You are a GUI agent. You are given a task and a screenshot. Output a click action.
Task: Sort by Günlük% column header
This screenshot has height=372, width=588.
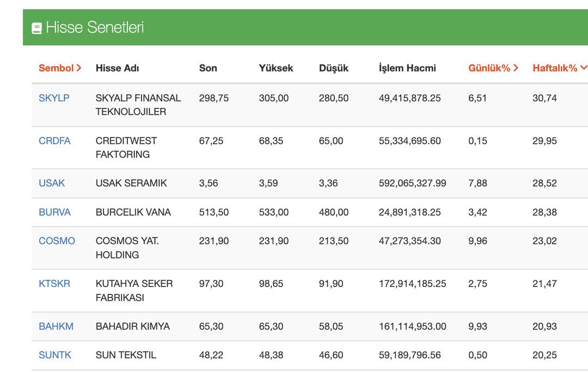pos(493,68)
